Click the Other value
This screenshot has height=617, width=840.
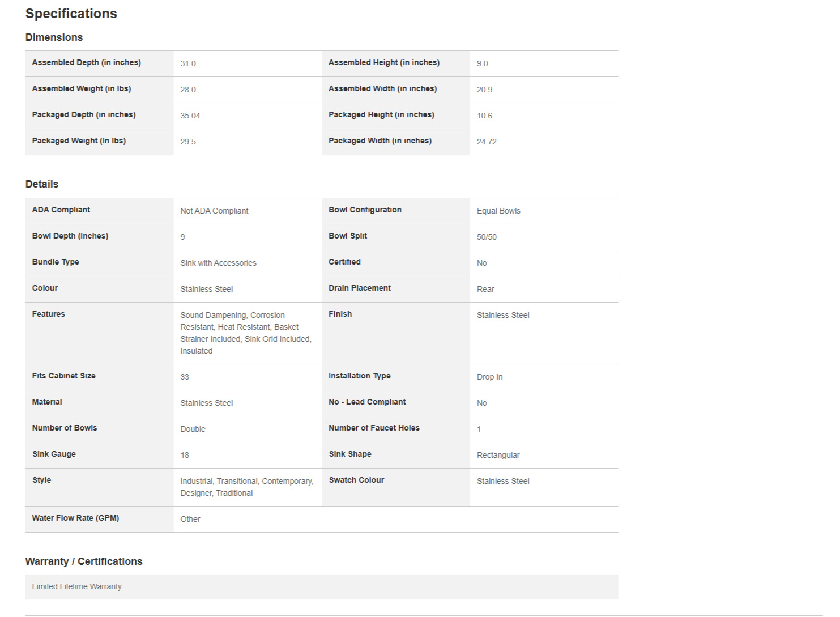point(190,519)
